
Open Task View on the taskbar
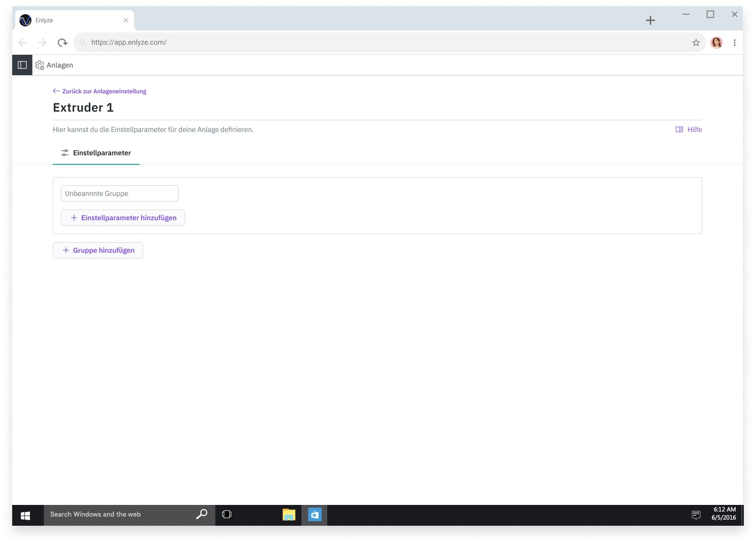click(x=227, y=515)
